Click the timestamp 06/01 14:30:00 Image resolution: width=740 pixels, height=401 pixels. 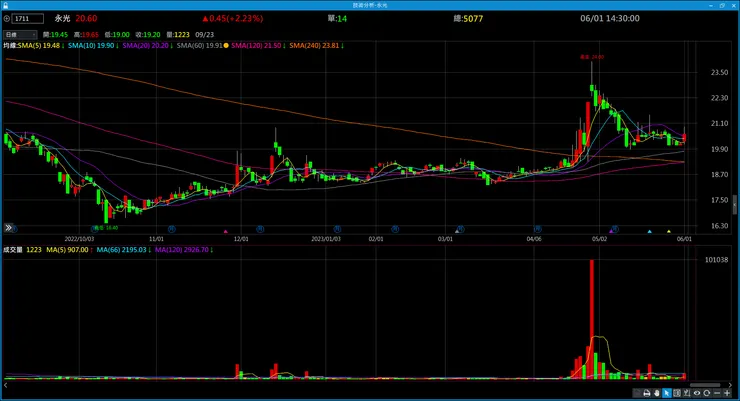click(610, 18)
